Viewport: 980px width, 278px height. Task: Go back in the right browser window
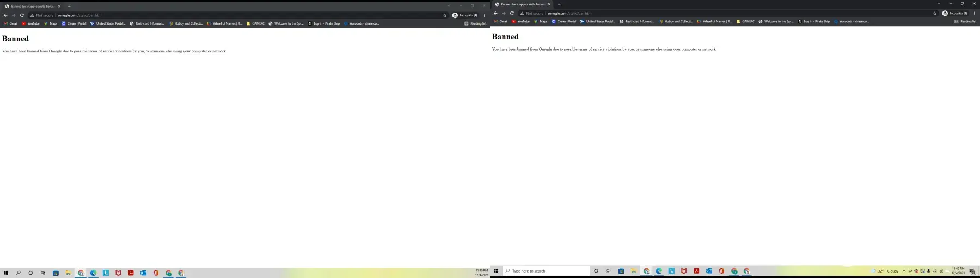click(495, 13)
